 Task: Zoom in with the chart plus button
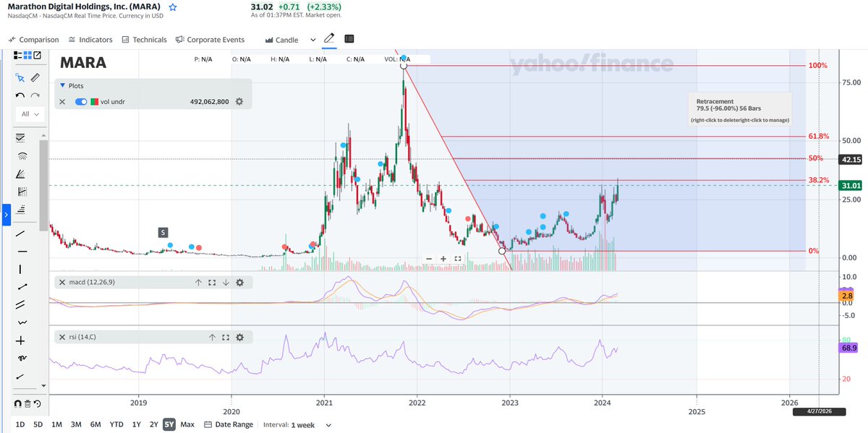pyautogui.click(x=443, y=258)
